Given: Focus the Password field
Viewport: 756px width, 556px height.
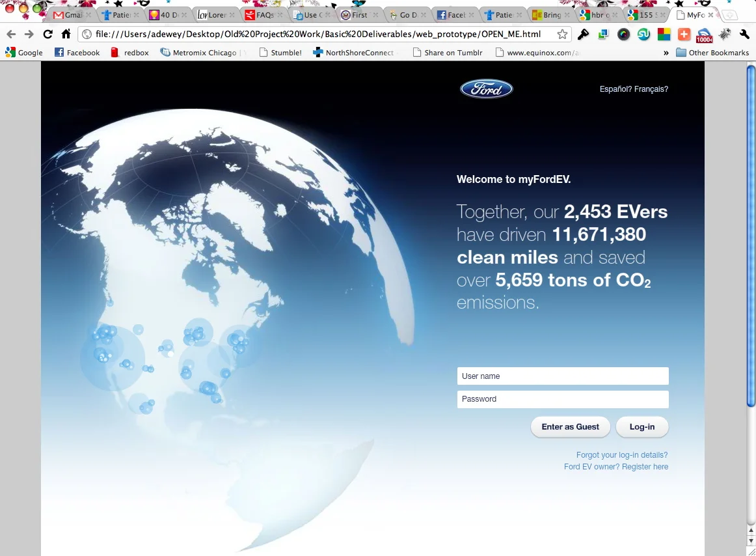Looking at the screenshot, I should (x=563, y=399).
